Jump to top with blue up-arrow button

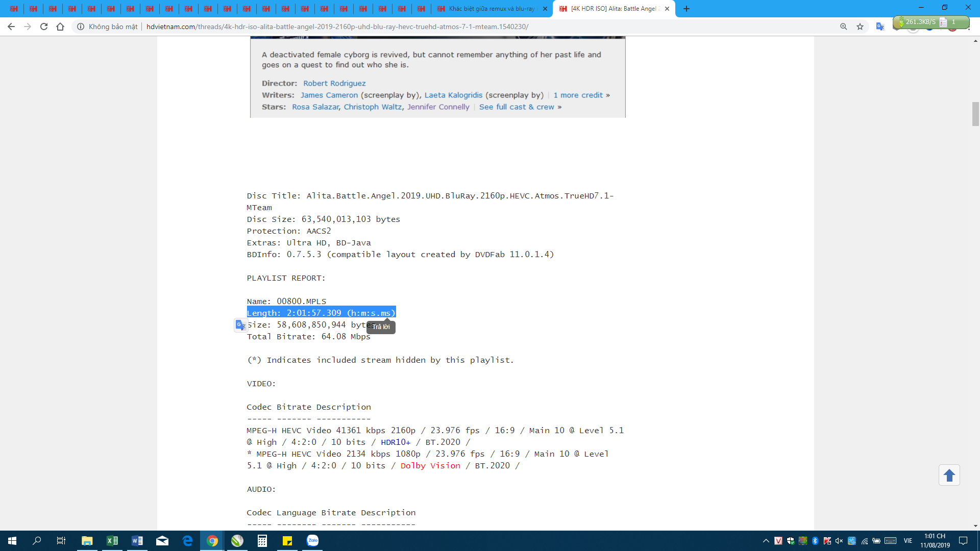(x=949, y=475)
